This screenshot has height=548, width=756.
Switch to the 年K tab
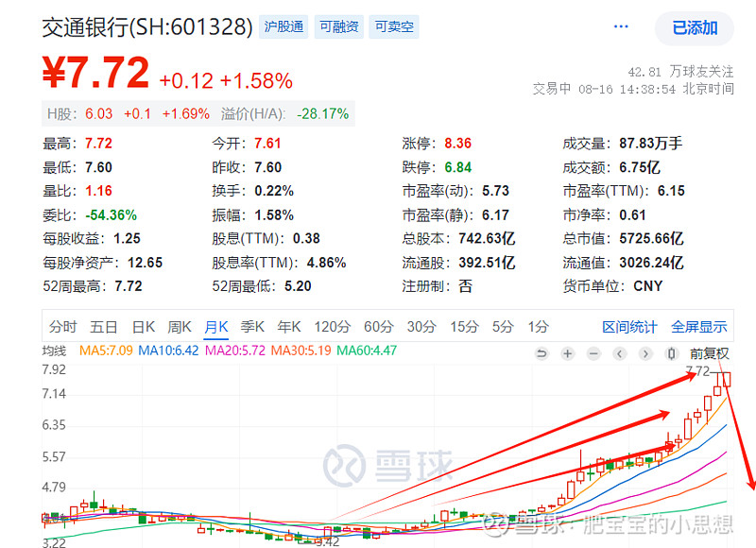289,327
